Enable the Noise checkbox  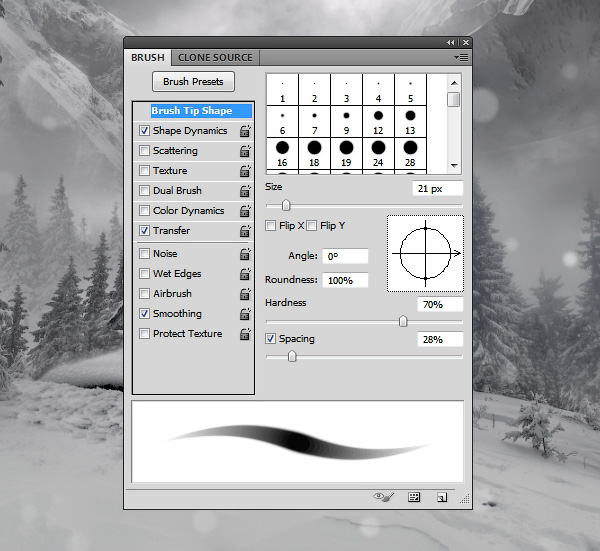(x=144, y=253)
